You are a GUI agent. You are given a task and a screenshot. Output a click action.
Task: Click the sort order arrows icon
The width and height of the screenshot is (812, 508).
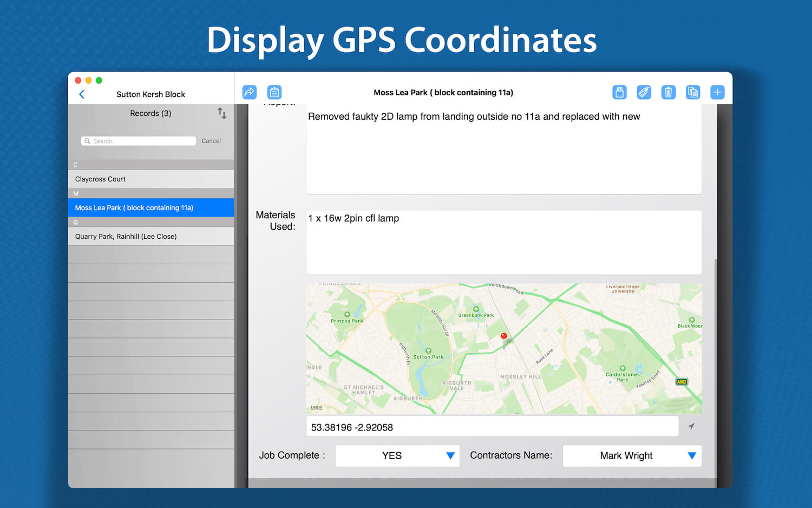(221, 113)
